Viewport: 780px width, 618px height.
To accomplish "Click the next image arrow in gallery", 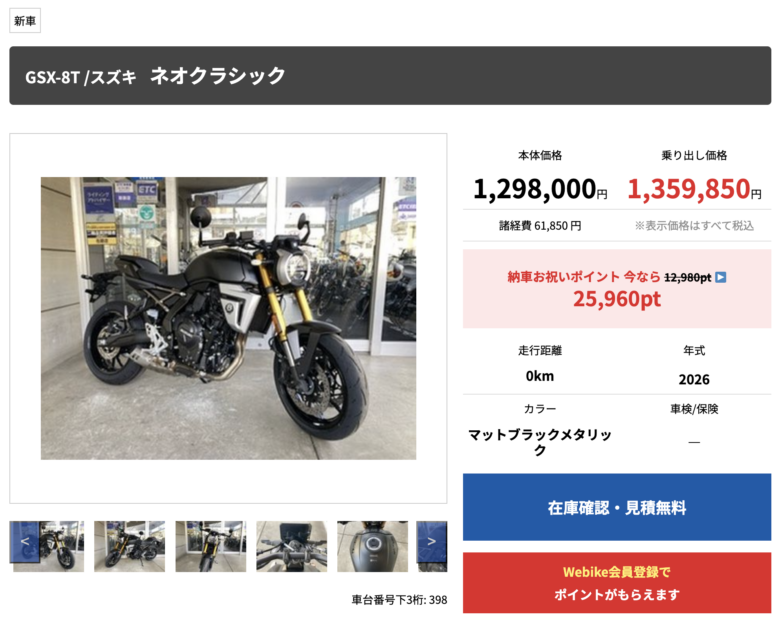I will (432, 541).
